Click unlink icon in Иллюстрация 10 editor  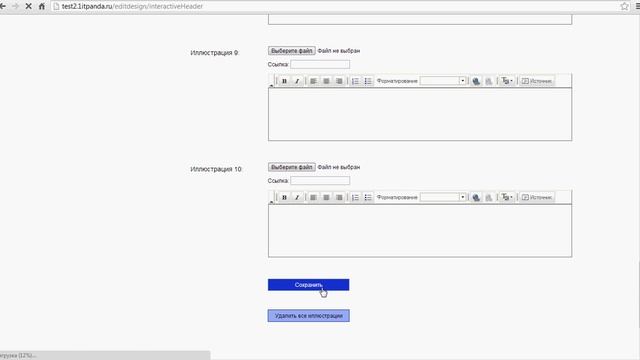[x=489, y=197]
